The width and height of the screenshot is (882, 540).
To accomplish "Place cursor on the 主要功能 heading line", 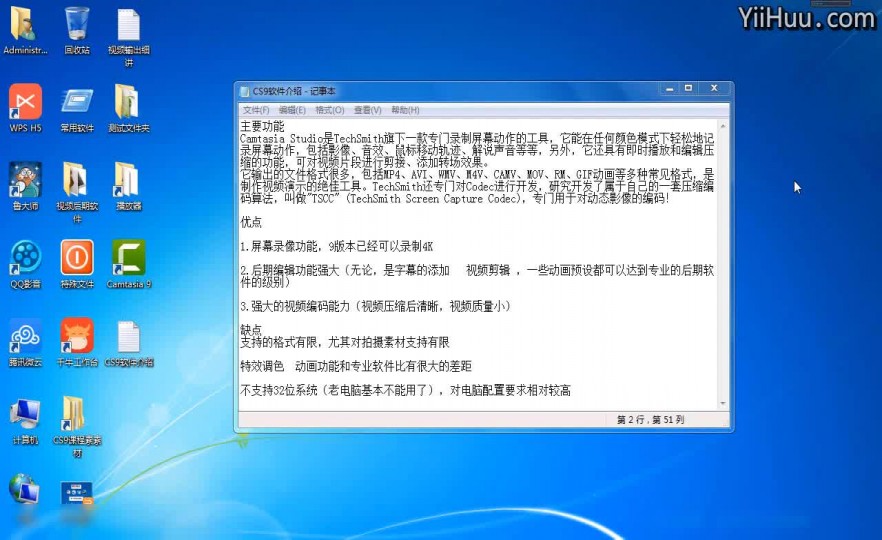I will click(x=262, y=126).
